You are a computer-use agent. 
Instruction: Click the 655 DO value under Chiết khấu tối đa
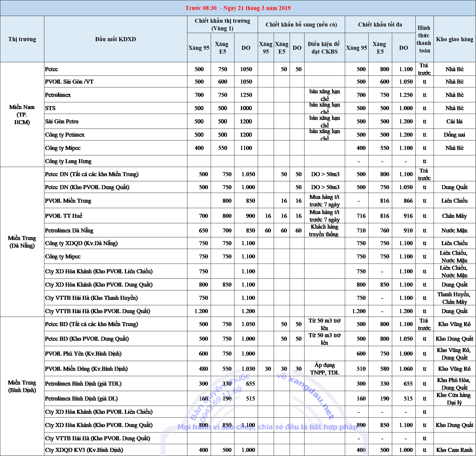[404, 383]
